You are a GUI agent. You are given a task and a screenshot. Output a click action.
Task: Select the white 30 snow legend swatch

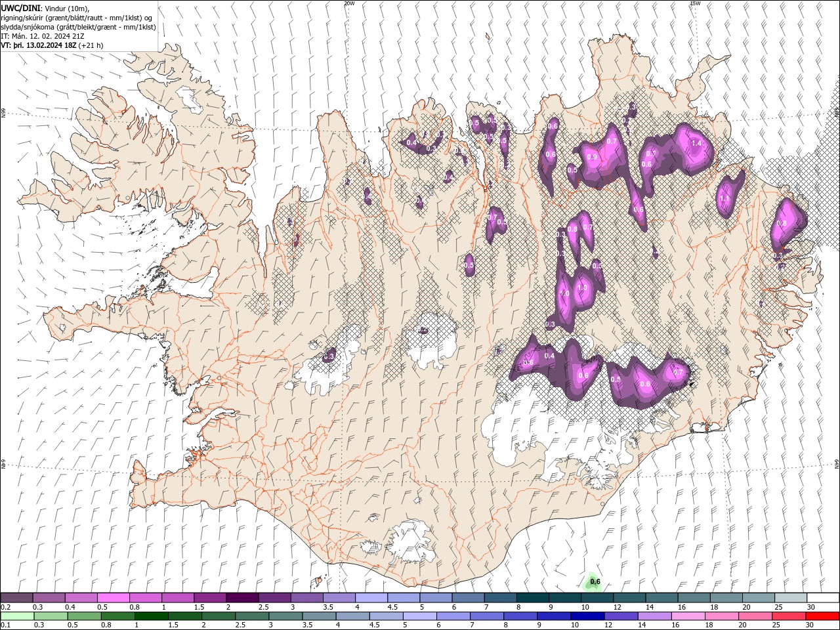pos(823,598)
